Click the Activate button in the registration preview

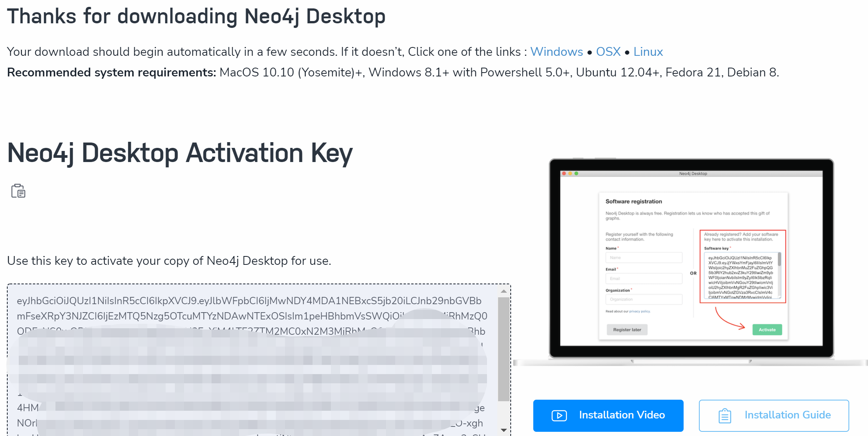[767, 329]
